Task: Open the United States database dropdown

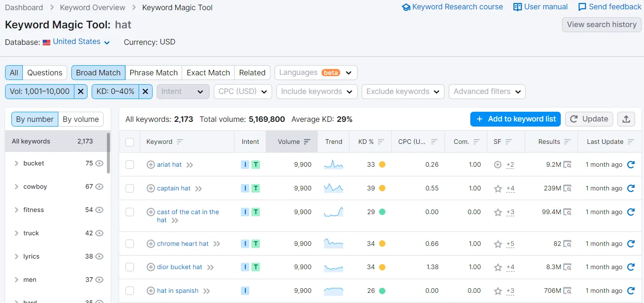Action: click(x=77, y=42)
